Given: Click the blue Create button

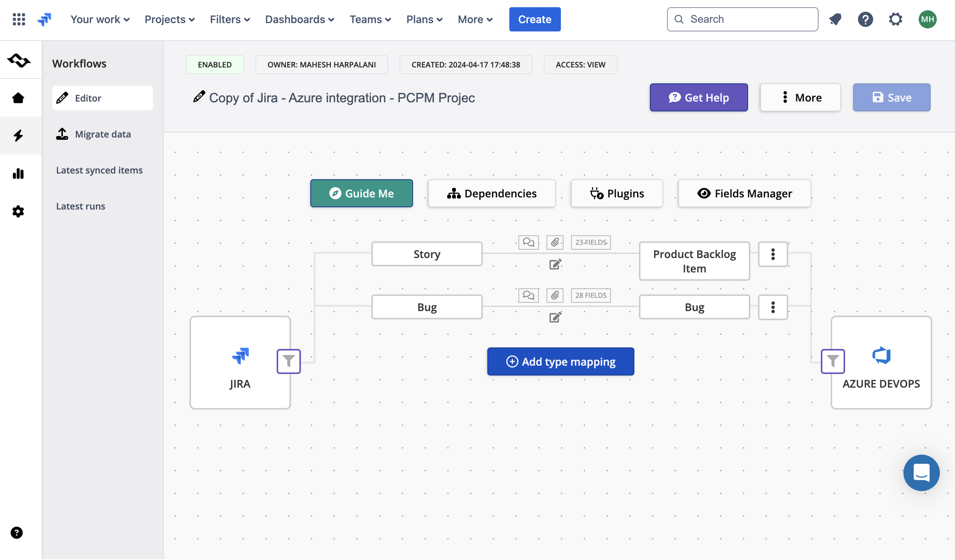Looking at the screenshot, I should (x=535, y=19).
